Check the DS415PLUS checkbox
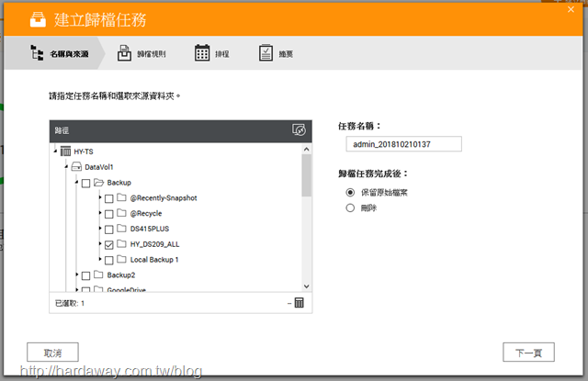 (109, 230)
